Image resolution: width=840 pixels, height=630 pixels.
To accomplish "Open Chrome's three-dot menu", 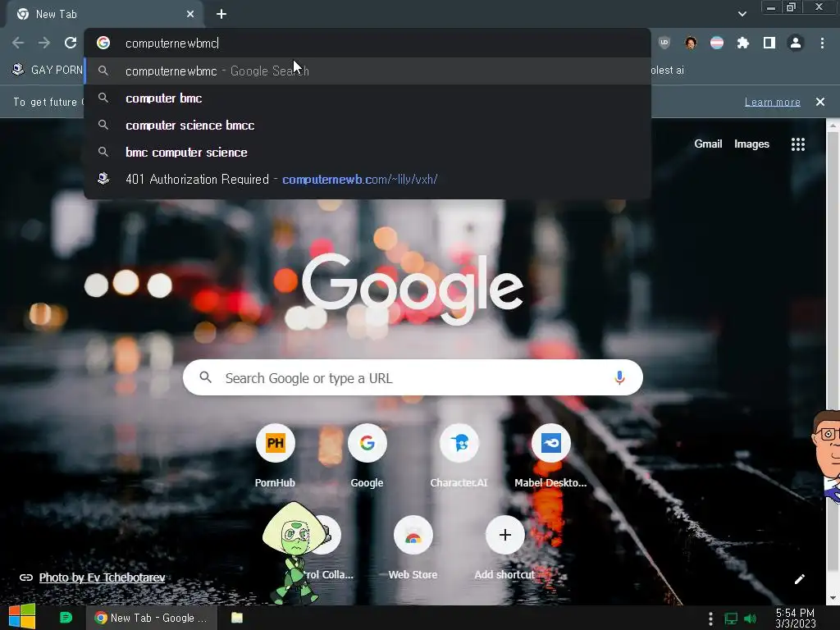I will 822,43.
